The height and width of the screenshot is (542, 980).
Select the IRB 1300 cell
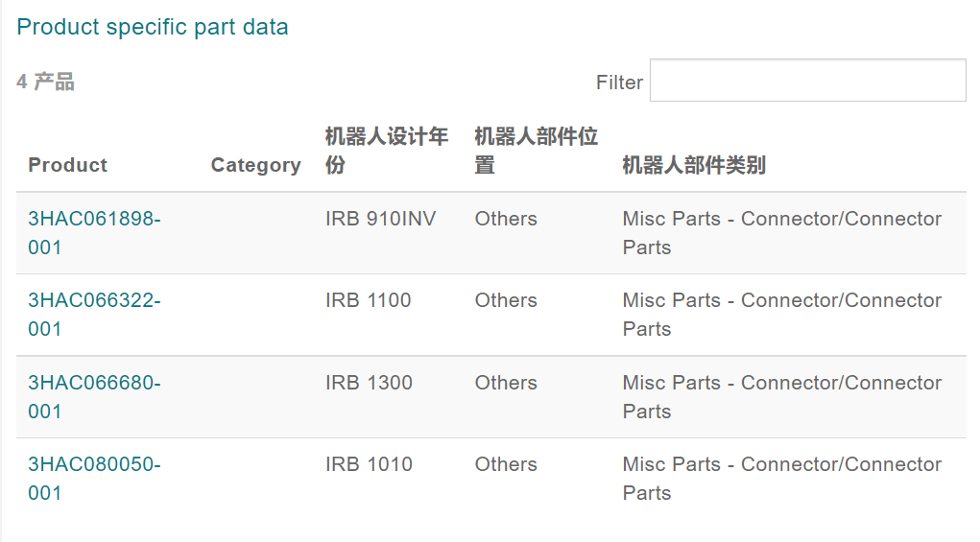point(369,382)
